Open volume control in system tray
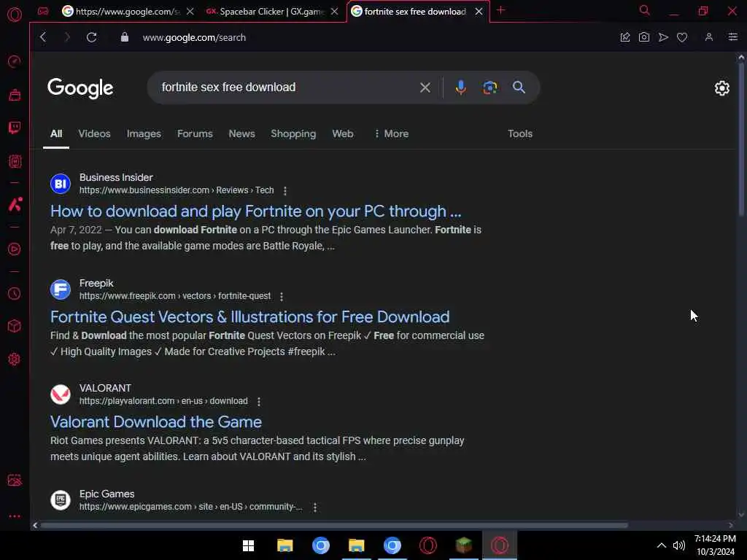 coord(679,545)
